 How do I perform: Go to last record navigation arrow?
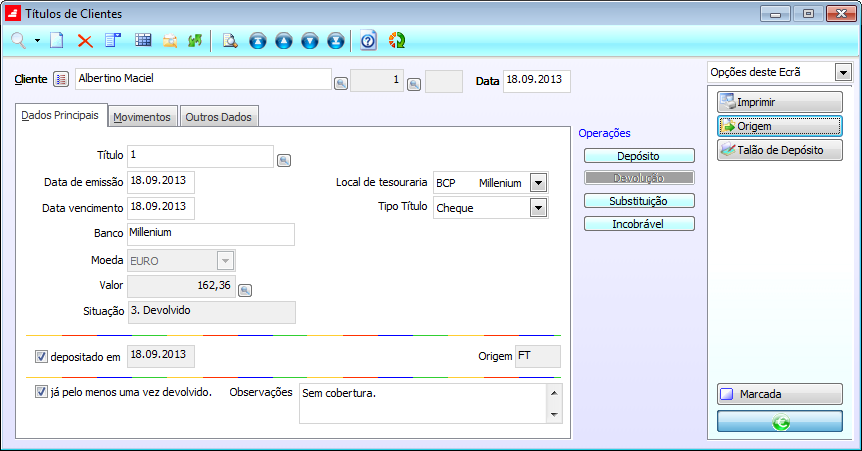[336, 41]
